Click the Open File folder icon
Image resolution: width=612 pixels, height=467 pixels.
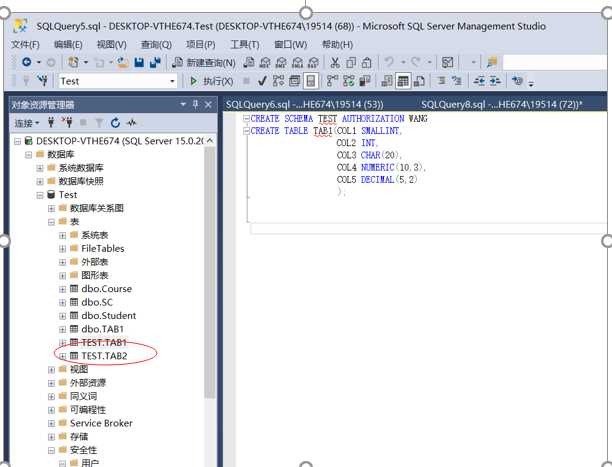pyautogui.click(x=123, y=62)
